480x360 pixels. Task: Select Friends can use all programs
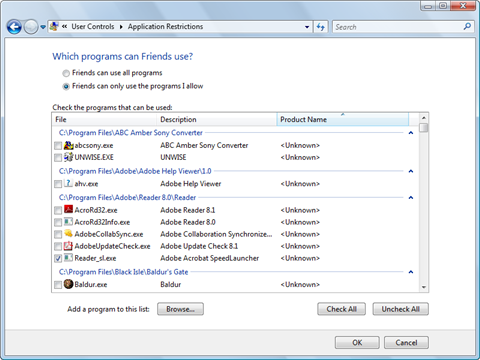pyautogui.click(x=66, y=73)
